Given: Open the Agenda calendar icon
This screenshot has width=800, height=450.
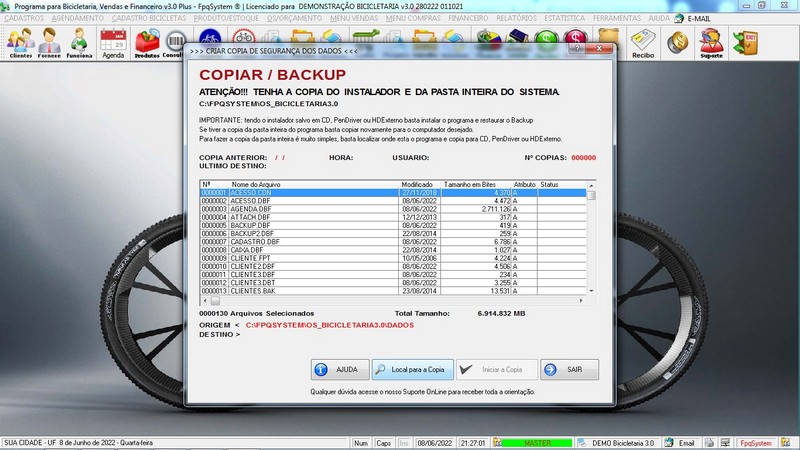Looking at the screenshot, I should (x=113, y=43).
